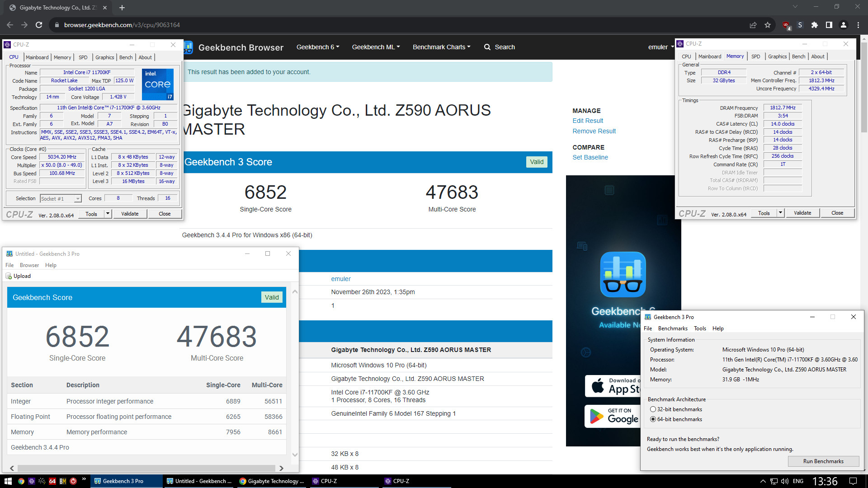
Task: Open the Benchmark Charts dropdown
Action: [x=441, y=47]
